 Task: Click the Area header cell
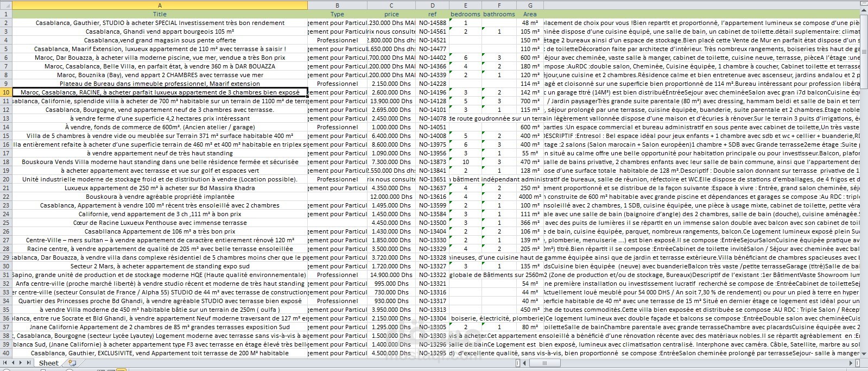(530, 14)
